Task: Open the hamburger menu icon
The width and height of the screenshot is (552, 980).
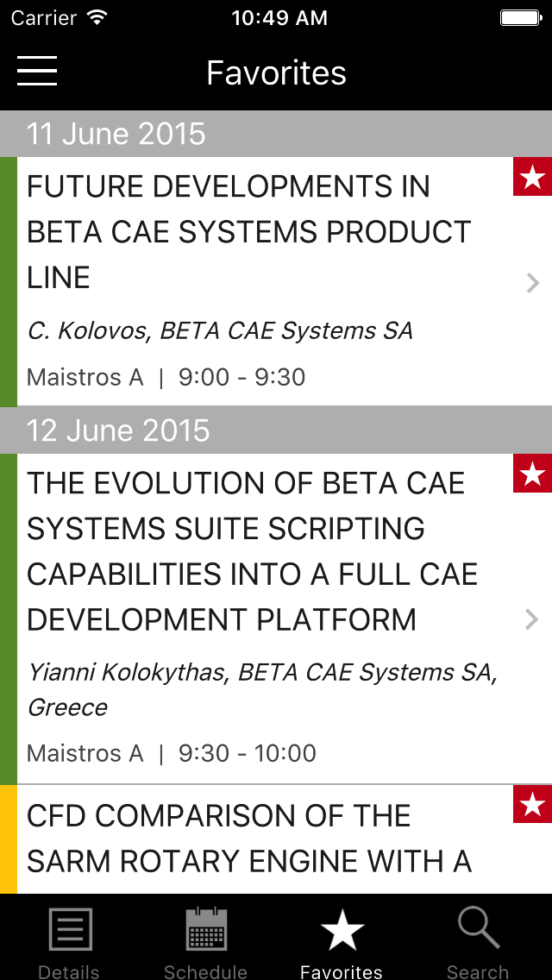Action: click(37, 71)
